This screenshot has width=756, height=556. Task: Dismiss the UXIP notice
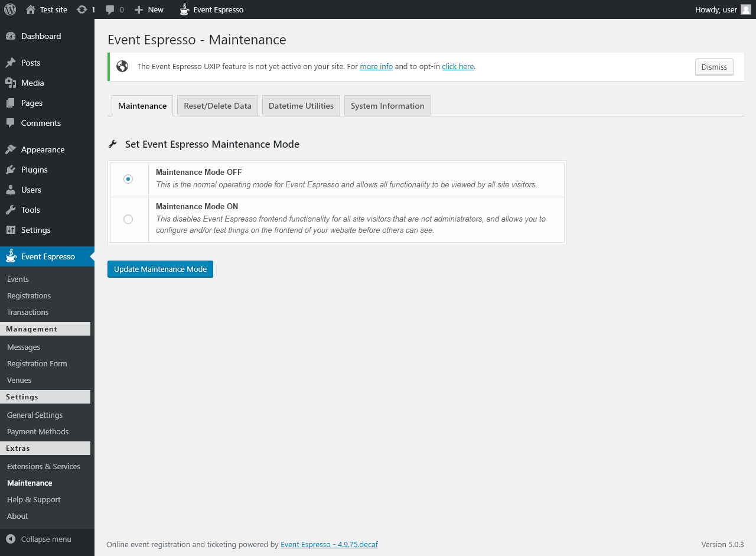pyautogui.click(x=714, y=67)
